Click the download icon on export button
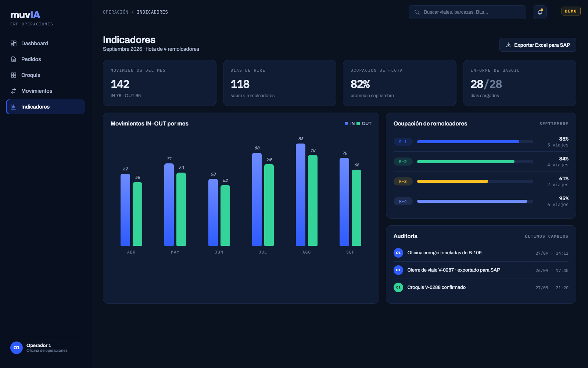The width and height of the screenshot is (588, 368). coord(508,45)
